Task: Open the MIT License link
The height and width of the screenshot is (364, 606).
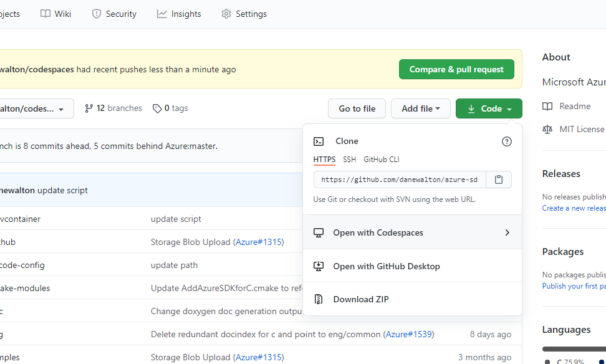Action: tap(582, 130)
